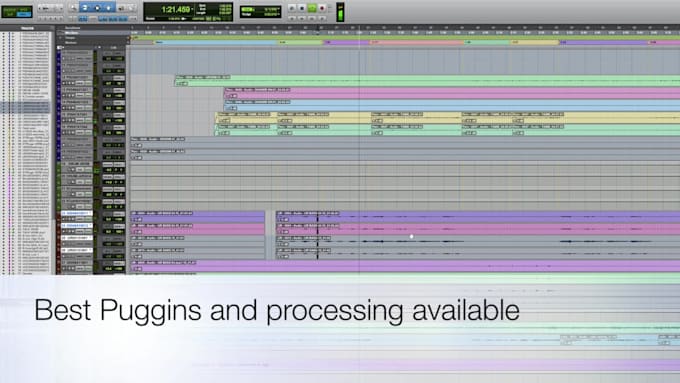Select the long pink clip below the green clip
Image resolution: width=680 pixels, height=383 pixels.
(452, 93)
